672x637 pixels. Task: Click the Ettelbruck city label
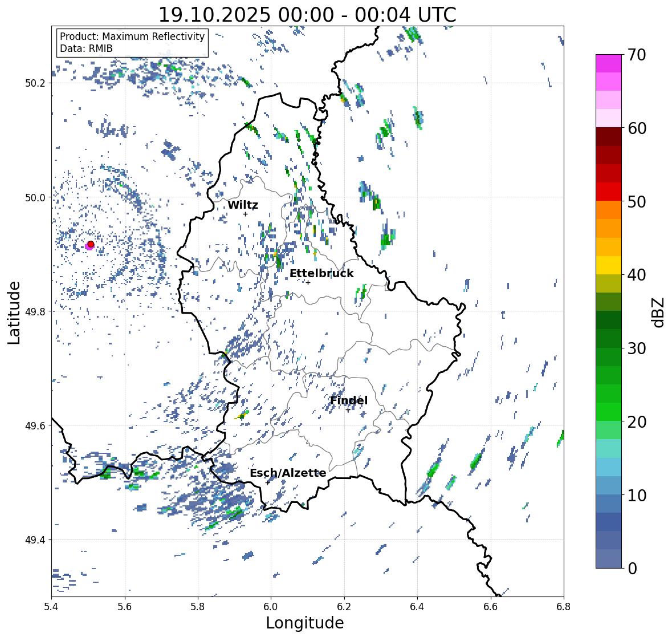[x=321, y=273]
